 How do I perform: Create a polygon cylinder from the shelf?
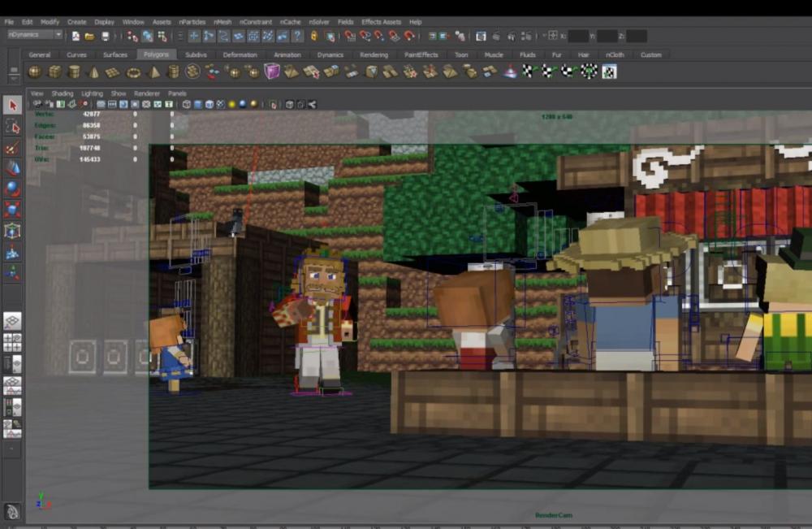click(x=75, y=72)
